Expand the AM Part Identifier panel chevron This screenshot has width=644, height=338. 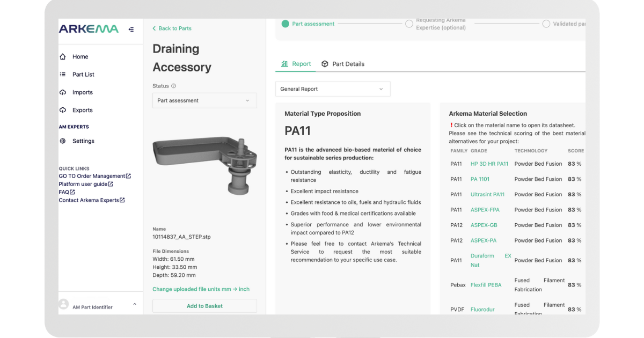pos(134,303)
